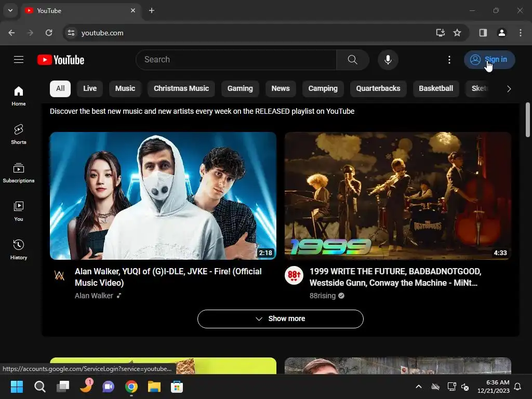Select the Camping filter chip

(x=323, y=88)
